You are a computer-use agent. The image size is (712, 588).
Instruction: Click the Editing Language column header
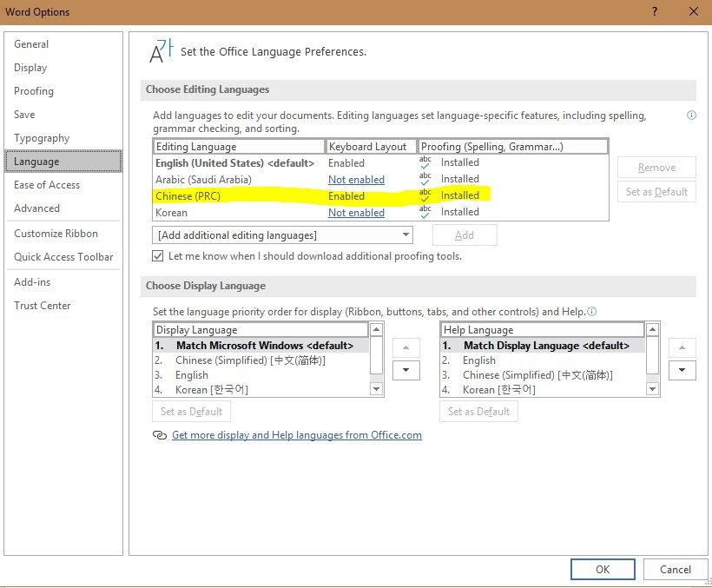tap(239, 147)
